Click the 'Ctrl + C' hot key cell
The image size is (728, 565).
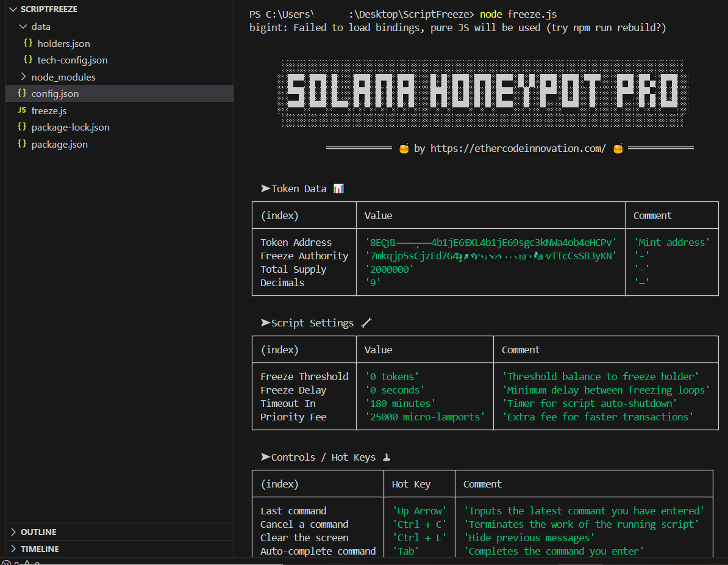click(x=419, y=525)
